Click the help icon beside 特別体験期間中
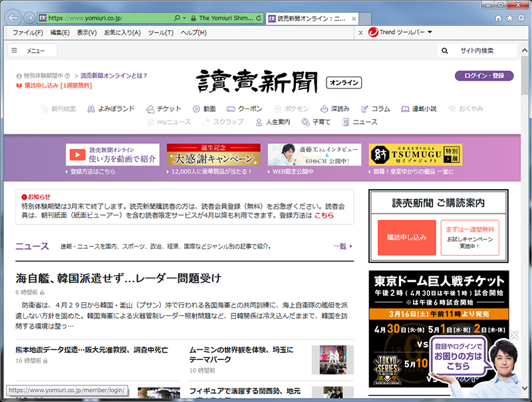 67,76
